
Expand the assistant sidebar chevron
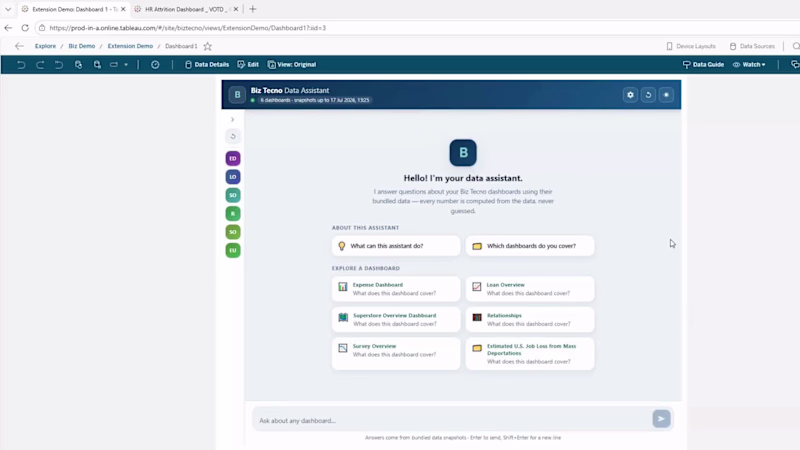[x=233, y=119]
